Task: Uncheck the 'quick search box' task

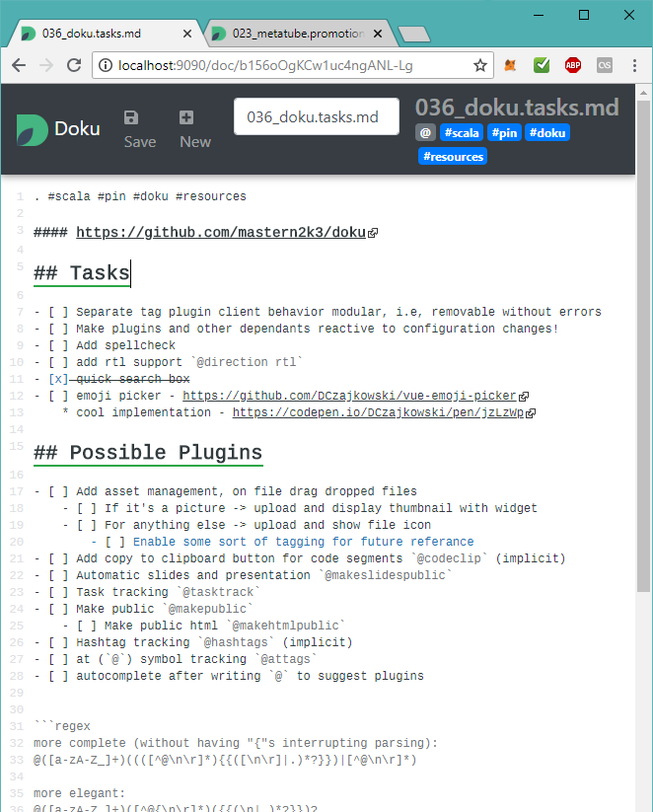Action: [x=58, y=379]
